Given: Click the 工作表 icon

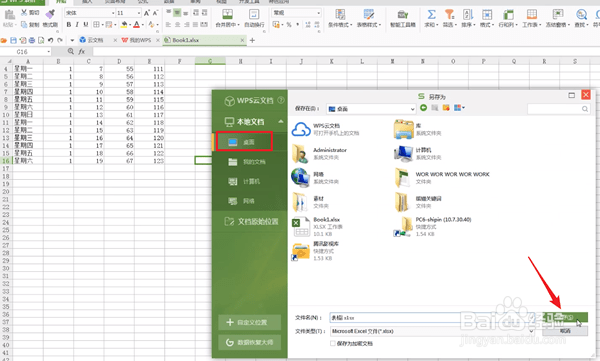Looking at the screenshot, I should point(531,15).
